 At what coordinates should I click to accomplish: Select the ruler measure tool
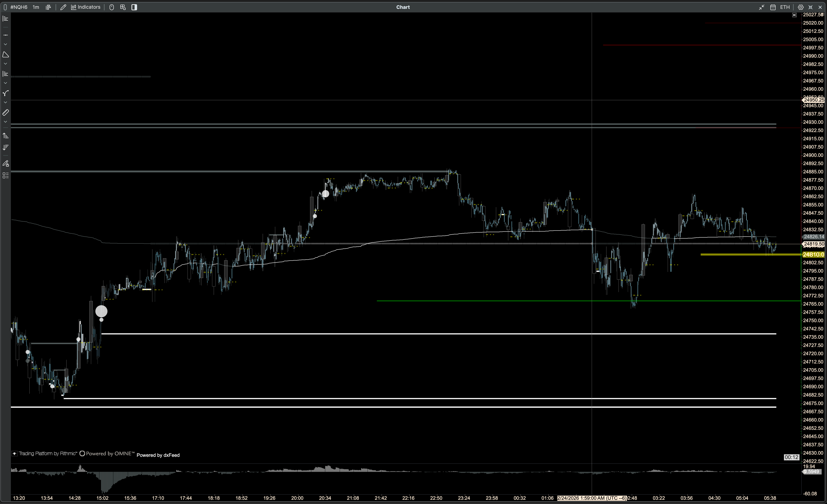[5, 113]
